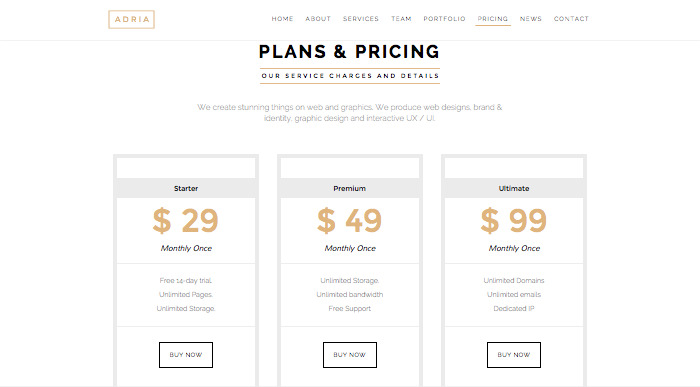Open the News nav link

(531, 19)
